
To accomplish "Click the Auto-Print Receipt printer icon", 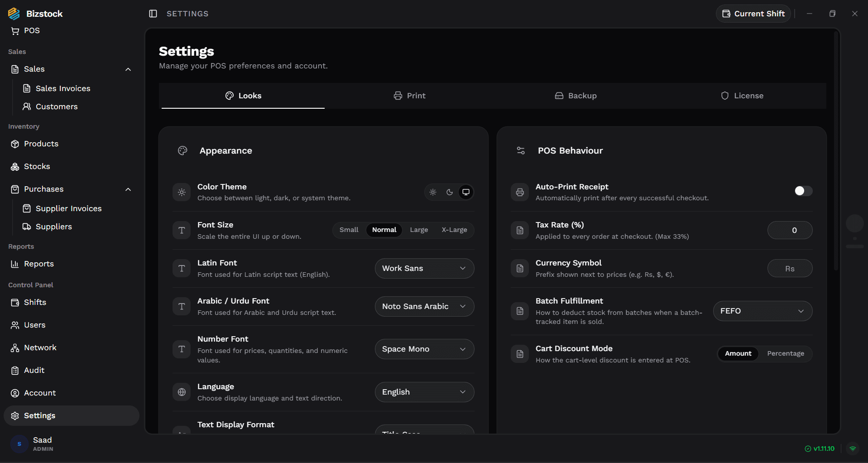I will coord(520,192).
